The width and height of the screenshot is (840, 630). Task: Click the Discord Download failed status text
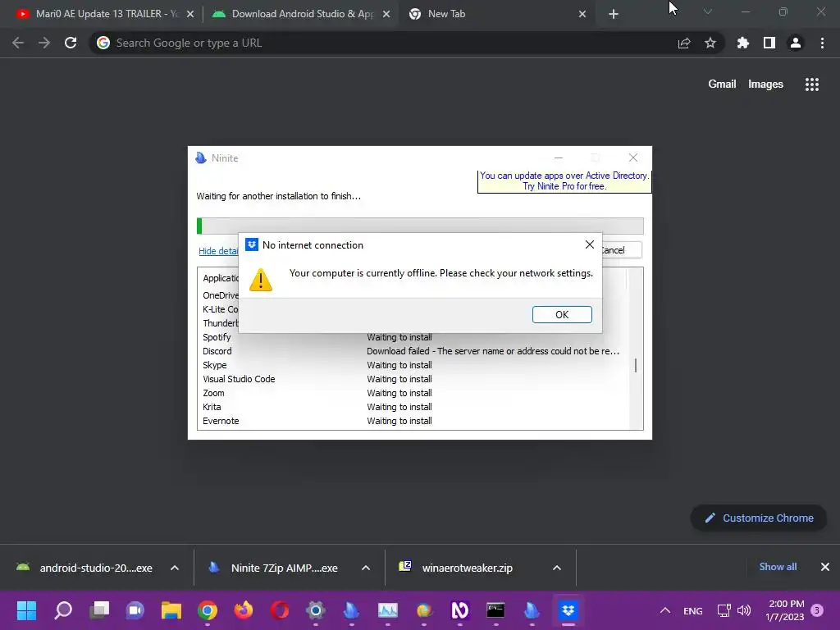coord(493,351)
